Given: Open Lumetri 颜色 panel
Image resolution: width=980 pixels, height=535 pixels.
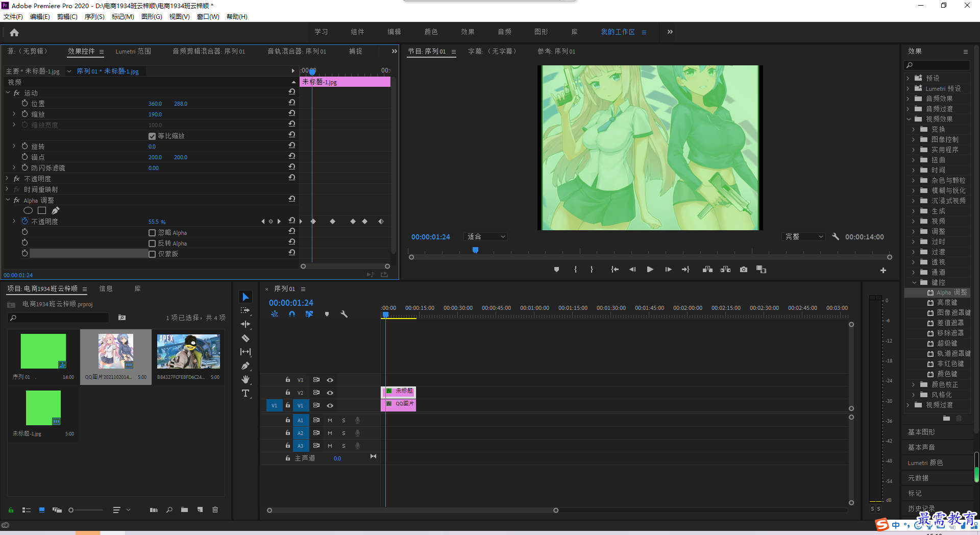Looking at the screenshot, I should point(925,463).
